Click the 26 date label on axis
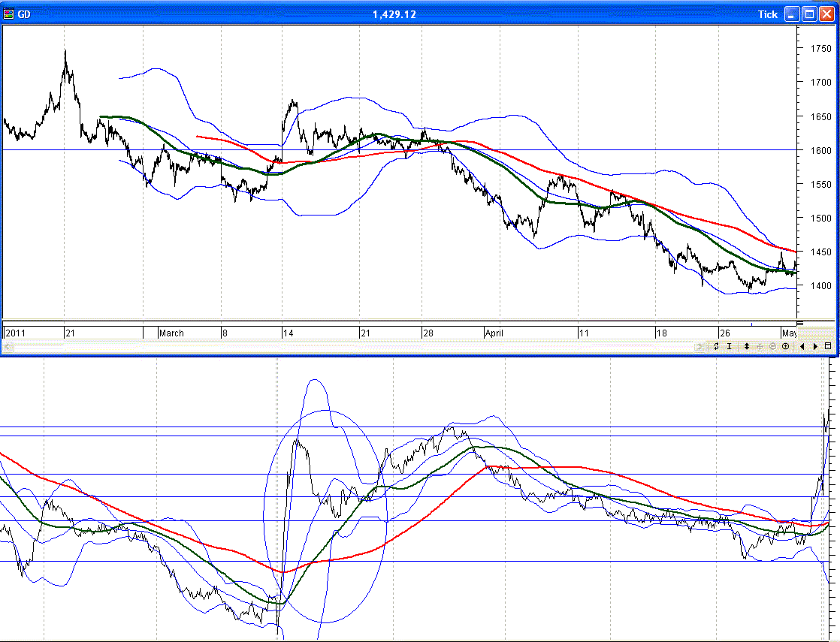The width and height of the screenshot is (840, 642). point(725,333)
